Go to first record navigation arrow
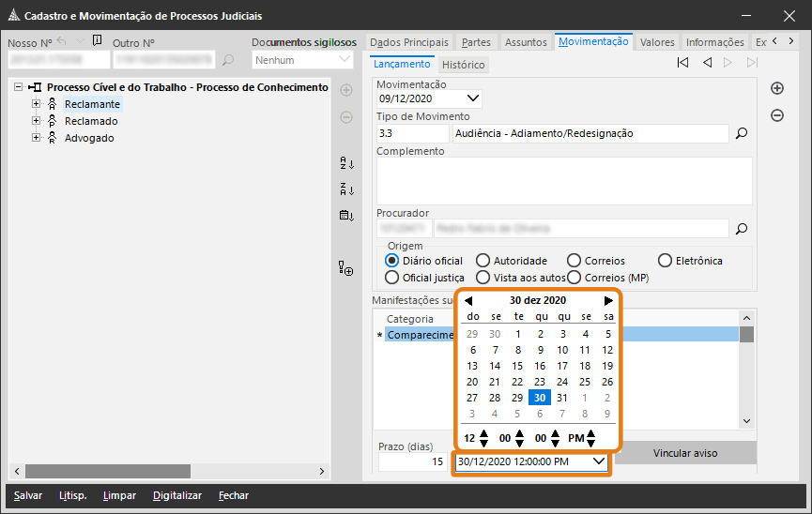Screen dimensions: 812x514 (x=682, y=63)
